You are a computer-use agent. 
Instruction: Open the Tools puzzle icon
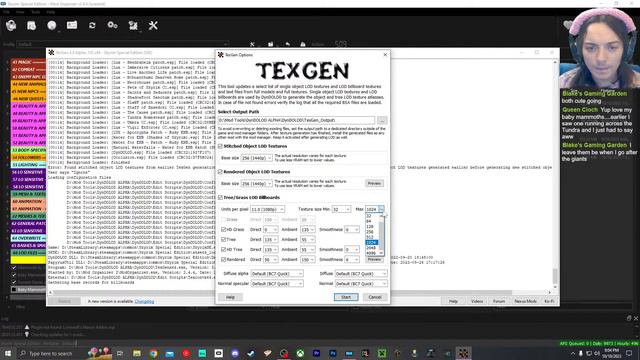click(x=133, y=26)
